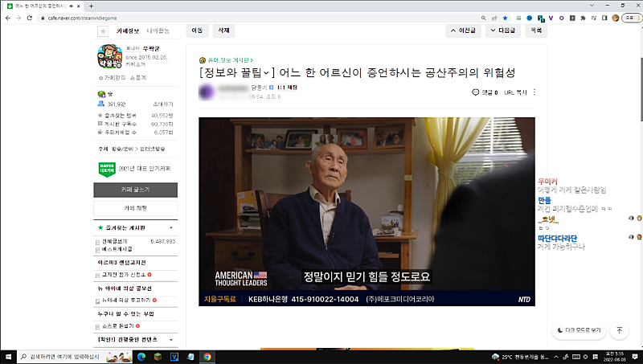Star the cafe as a favorite
The image size is (643, 364).
point(103,31)
